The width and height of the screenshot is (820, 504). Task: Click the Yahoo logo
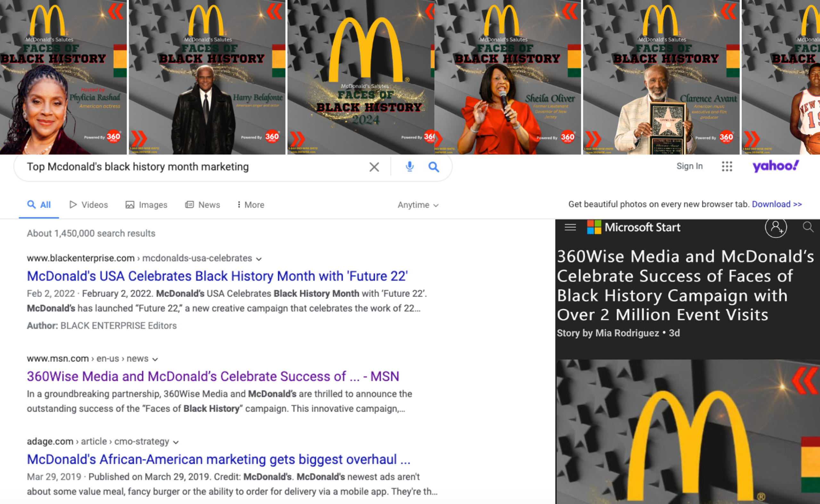tap(775, 166)
